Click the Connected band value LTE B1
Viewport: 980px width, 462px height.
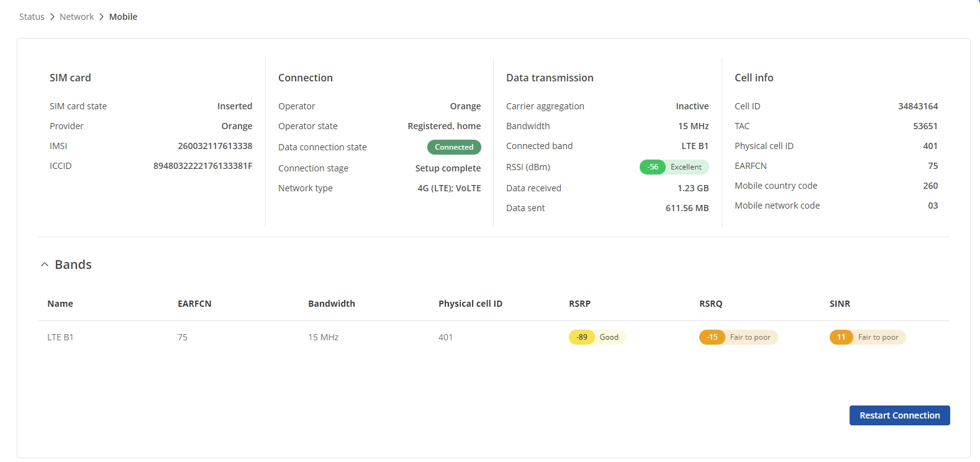[695, 146]
